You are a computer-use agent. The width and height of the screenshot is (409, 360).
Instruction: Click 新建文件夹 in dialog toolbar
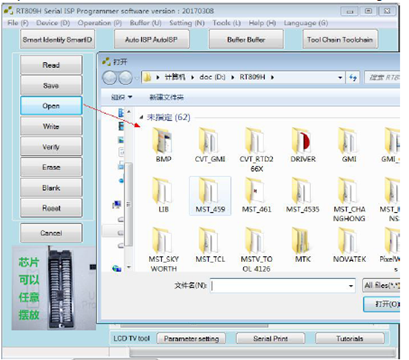click(x=167, y=97)
